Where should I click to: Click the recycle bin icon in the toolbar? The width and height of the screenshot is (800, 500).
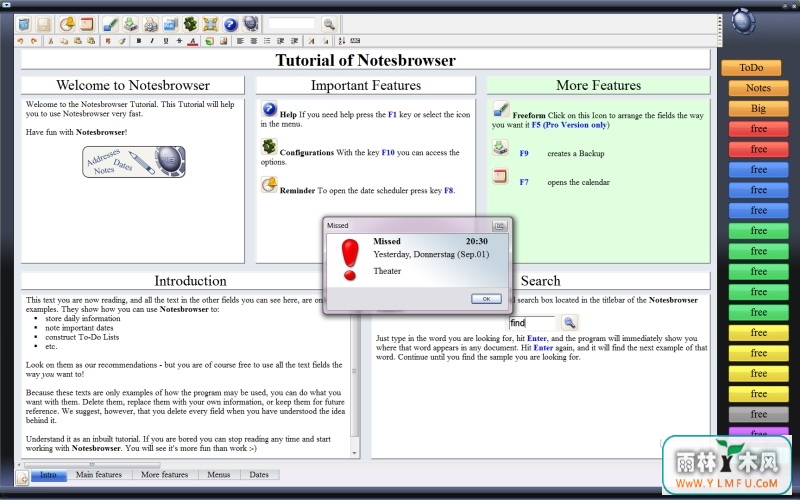(x=24, y=24)
